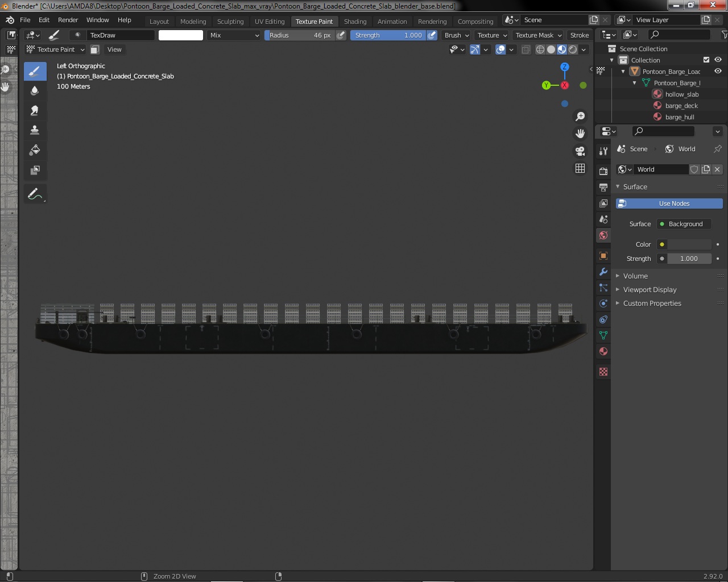Pin the properties editor context

point(717,149)
